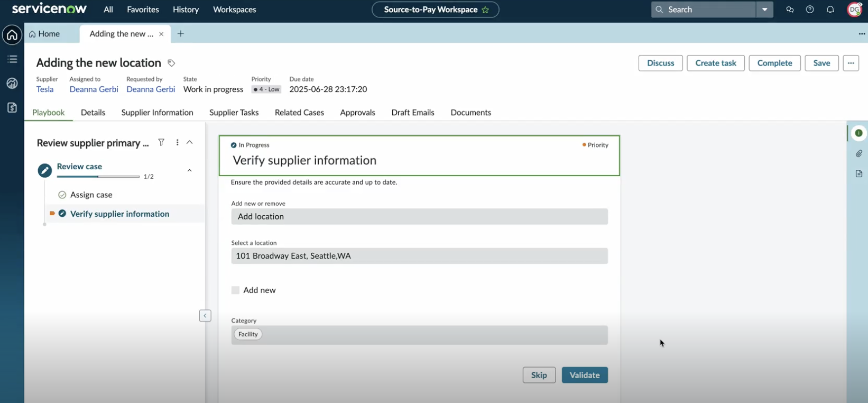Select Assign case in playbook
Screen dimensions: 868x403
91,195
